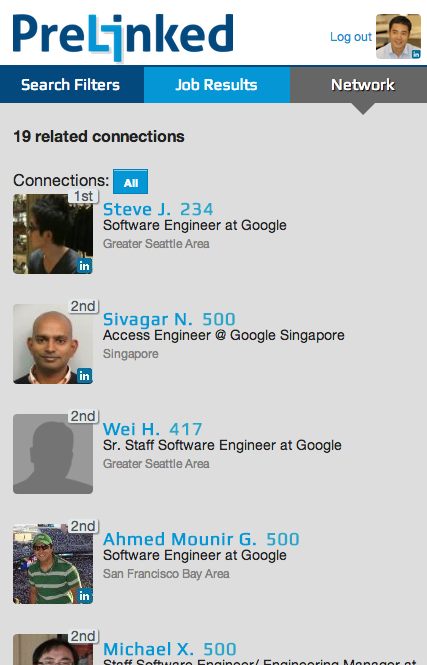Click 2nd degree badge on Wei H.
Viewport: 427px width, 665px height.
point(83,416)
